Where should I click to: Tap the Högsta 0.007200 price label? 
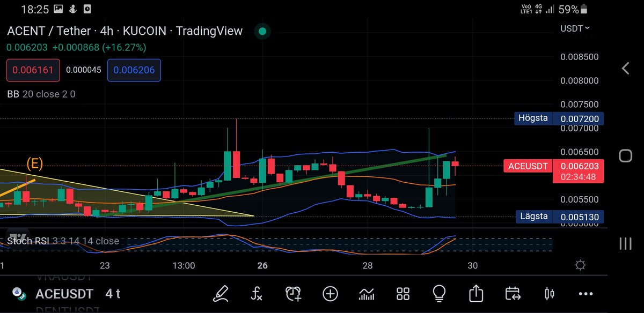tap(559, 118)
